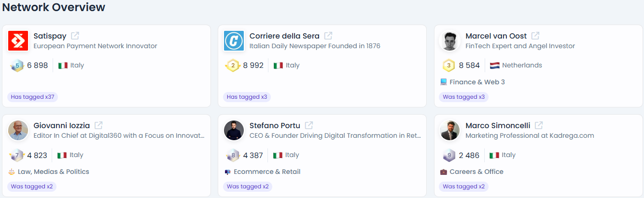Click Marco Simoncelli's avatar

tap(450, 131)
